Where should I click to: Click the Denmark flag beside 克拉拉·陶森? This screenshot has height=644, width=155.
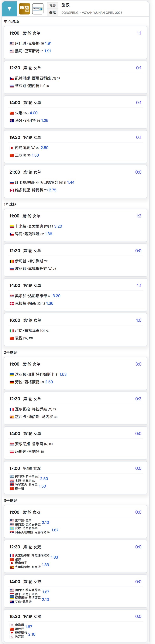coord(12,304)
